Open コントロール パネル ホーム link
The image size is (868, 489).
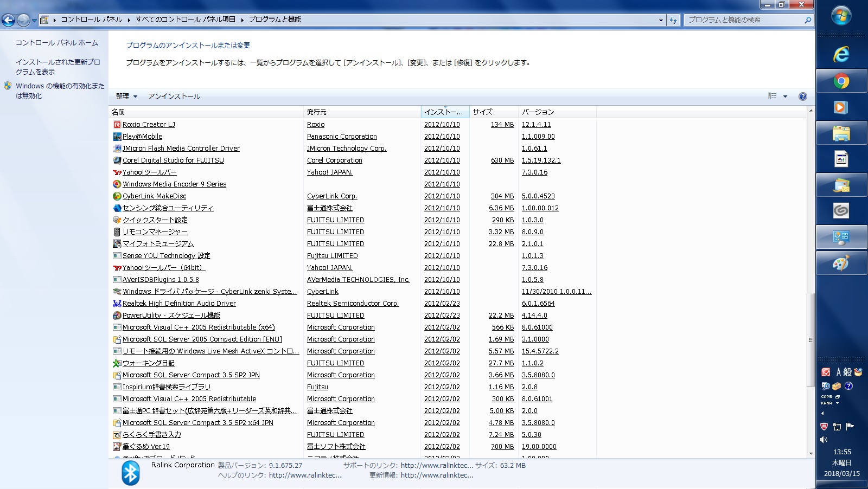57,43
